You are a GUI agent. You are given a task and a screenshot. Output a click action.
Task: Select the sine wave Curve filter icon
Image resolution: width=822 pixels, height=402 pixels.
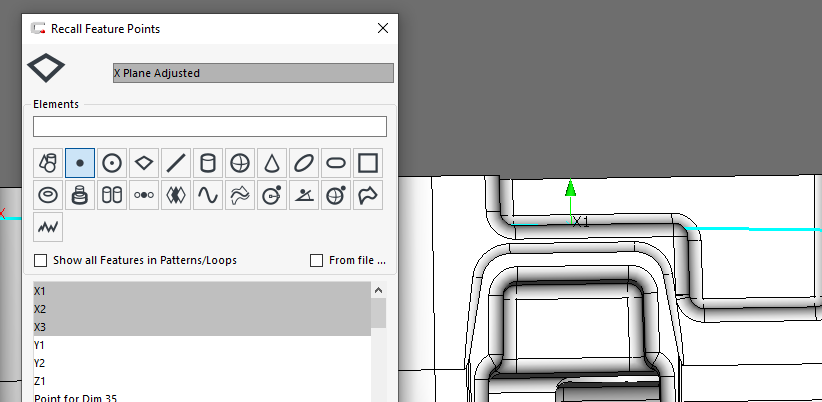208,195
